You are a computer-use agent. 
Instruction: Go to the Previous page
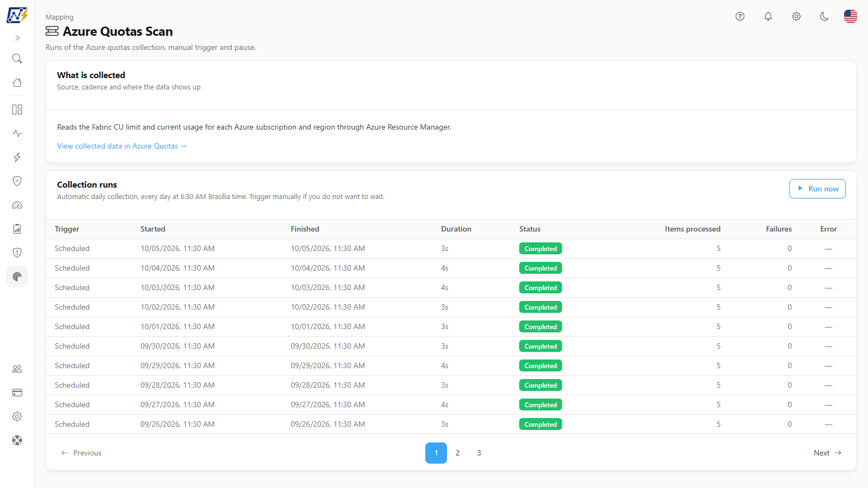coord(81,453)
